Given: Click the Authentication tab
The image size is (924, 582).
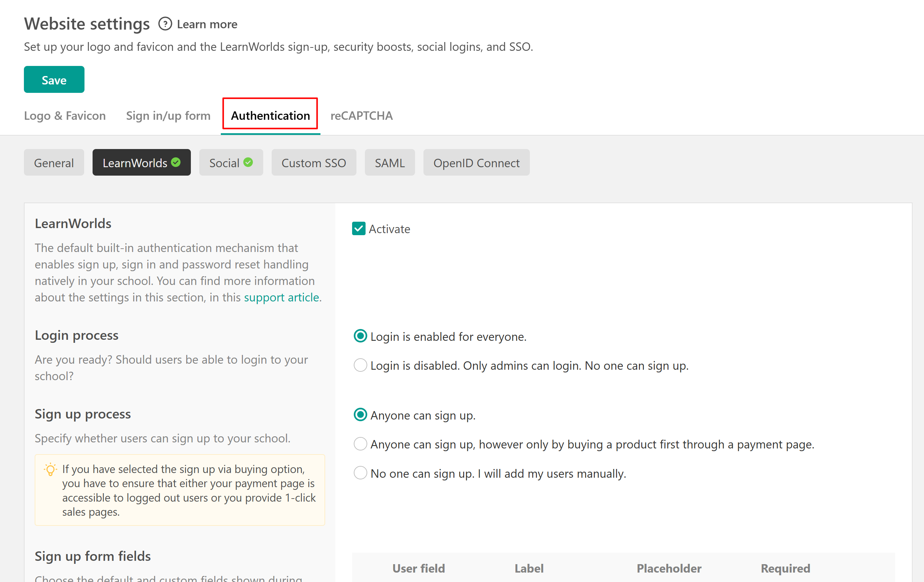Looking at the screenshot, I should [x=270, y=115].
